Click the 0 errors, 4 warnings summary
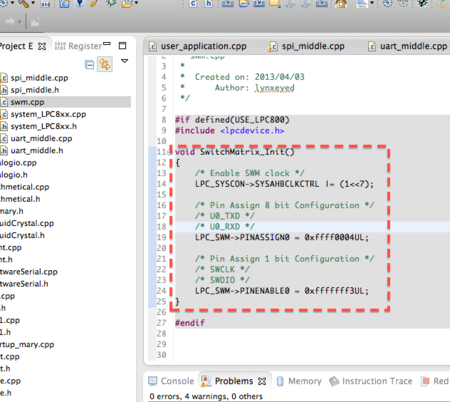The width and height of the screenshot is (450, 402). 206,396
